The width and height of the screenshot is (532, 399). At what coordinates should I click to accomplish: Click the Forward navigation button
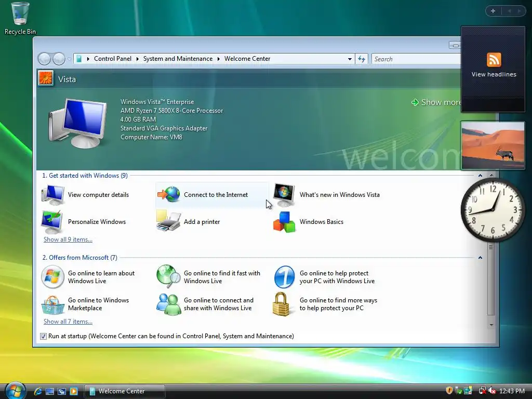coord(59,59)
